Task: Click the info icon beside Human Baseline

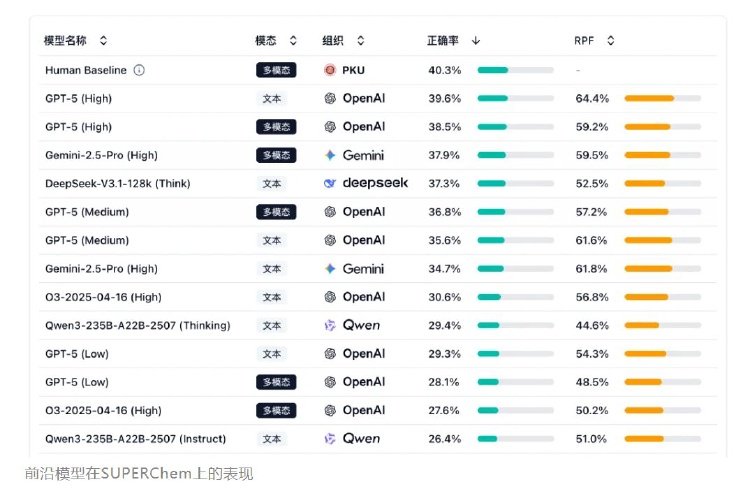Action: tap(139, 70)
